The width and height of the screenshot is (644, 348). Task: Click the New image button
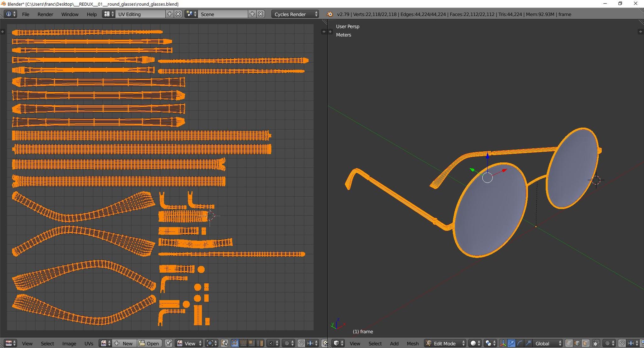124,343
